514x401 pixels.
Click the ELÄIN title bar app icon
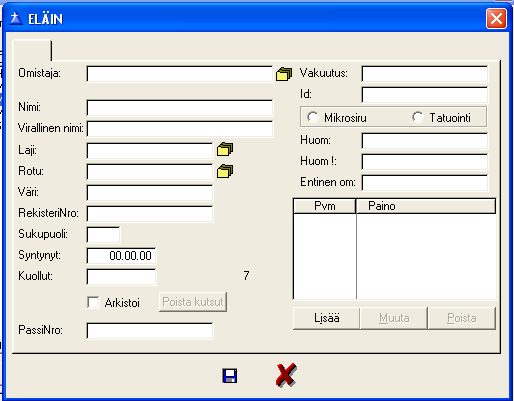point(16,19)
